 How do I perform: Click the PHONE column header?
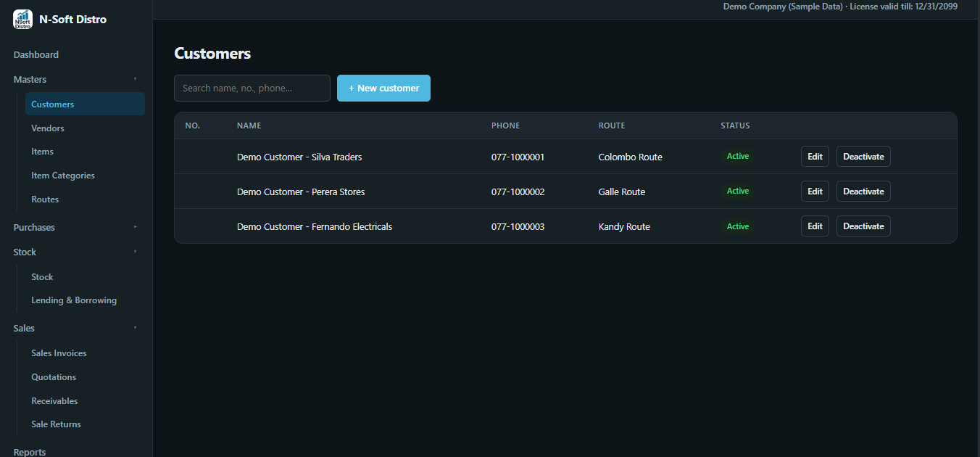point(505,125)
